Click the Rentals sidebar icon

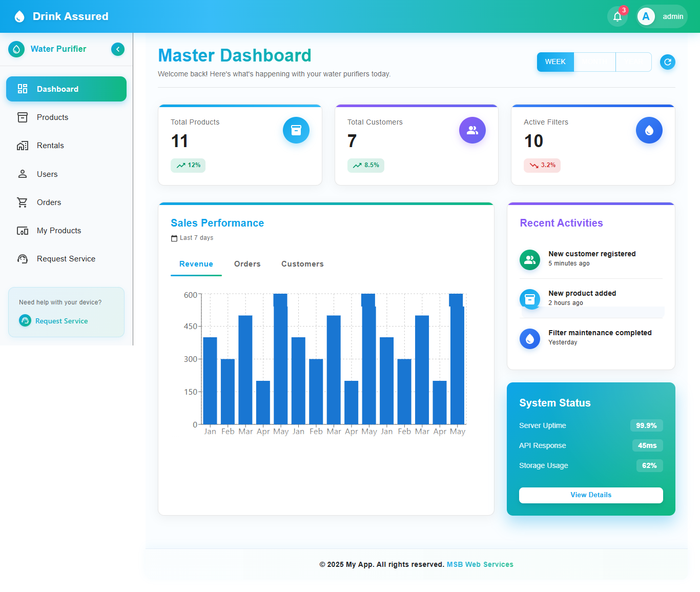click(x=23, y=146)
